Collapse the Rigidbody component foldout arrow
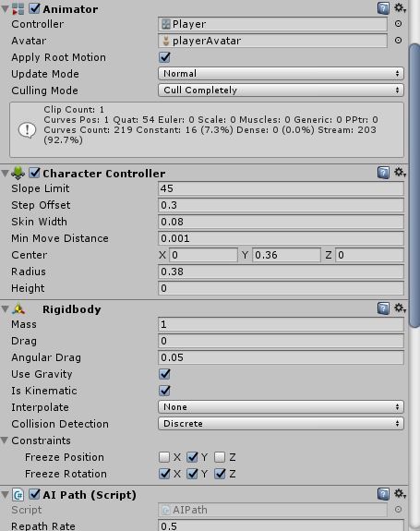Image resolution: width=420 pixels, height=531 pixels. pos(5,308)
